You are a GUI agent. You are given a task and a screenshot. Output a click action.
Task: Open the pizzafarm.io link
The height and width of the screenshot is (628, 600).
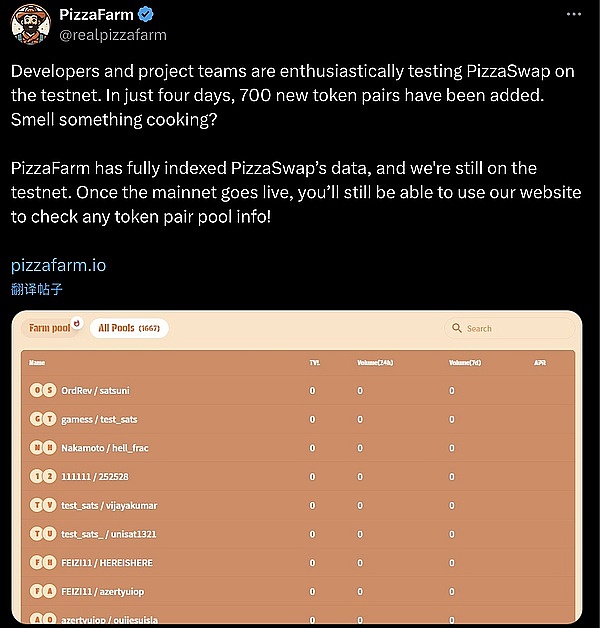58,266
